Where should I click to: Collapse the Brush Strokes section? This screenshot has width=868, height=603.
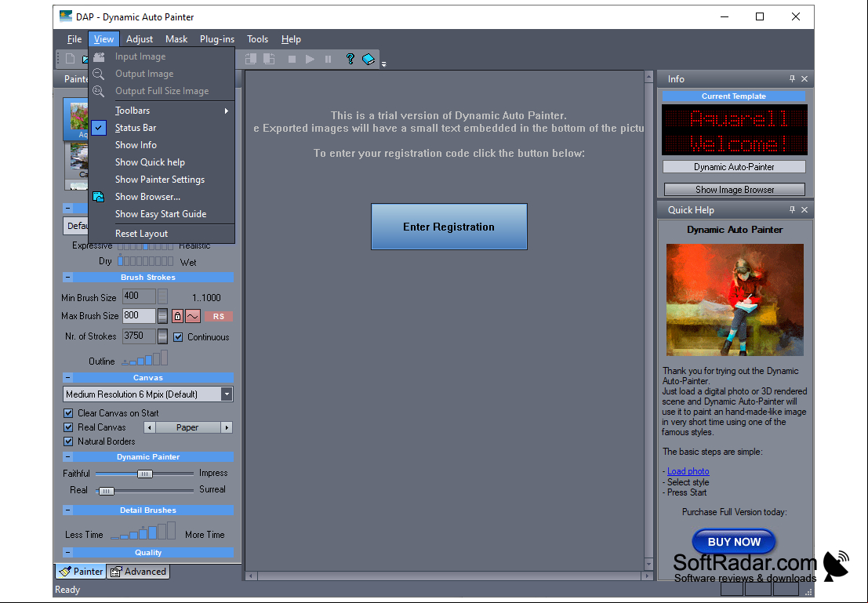[67, 278]
